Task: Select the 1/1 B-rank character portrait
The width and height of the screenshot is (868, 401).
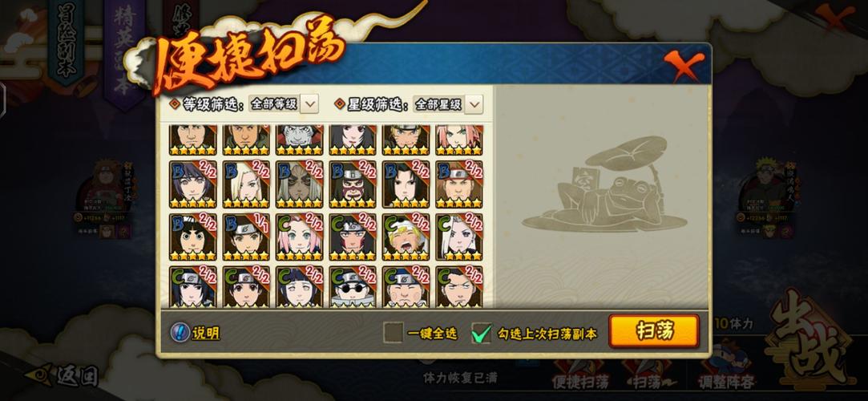Action: coord(246,237)
